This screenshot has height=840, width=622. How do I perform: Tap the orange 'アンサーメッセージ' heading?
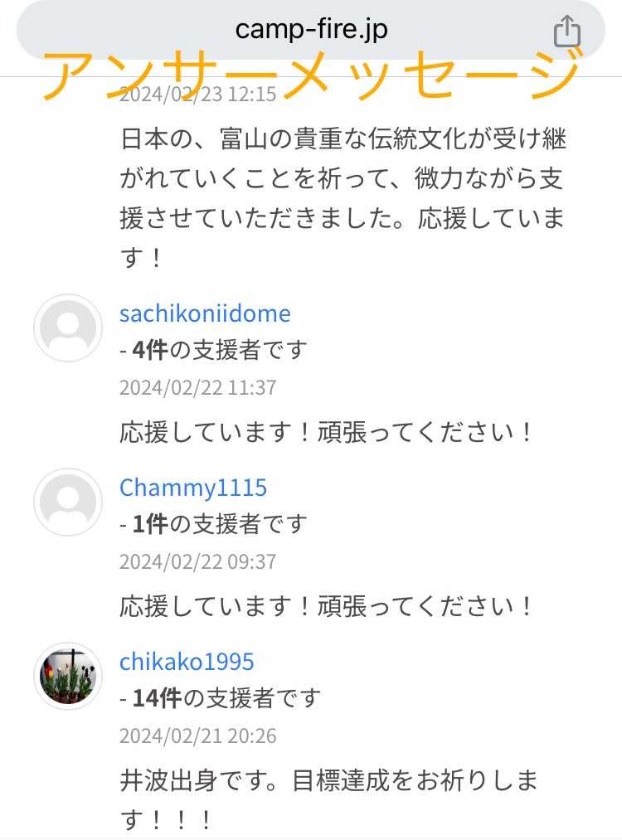(x=309, y=73)
